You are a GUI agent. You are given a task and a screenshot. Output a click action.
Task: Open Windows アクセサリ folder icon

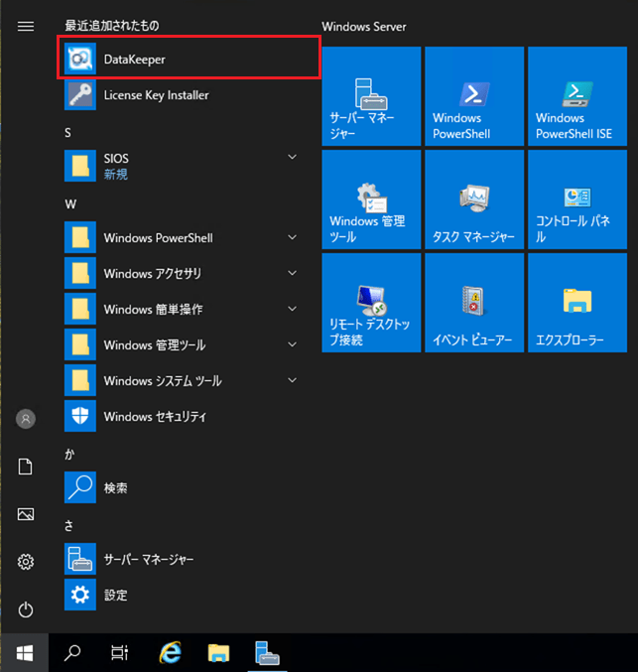point(80,273)
